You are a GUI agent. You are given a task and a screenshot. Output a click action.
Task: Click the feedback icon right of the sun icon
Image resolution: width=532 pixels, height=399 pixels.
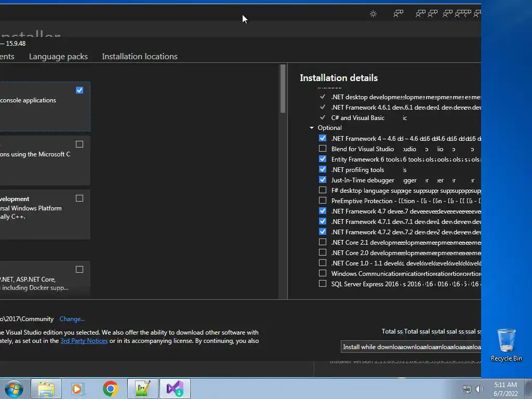coord(398,14)
